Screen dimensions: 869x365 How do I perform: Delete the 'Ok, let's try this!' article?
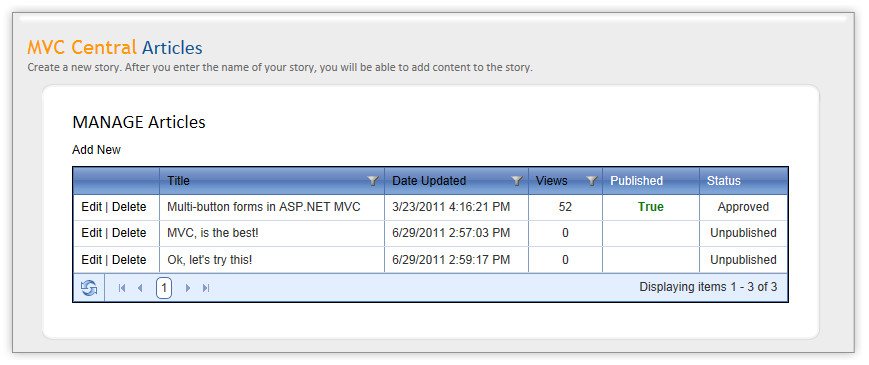(129, 260)
